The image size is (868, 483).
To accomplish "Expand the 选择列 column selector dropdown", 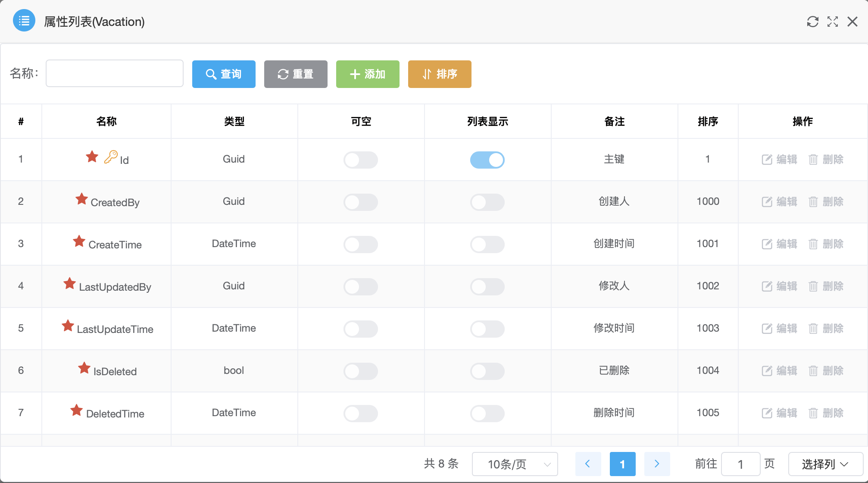I will click(825, 464).
